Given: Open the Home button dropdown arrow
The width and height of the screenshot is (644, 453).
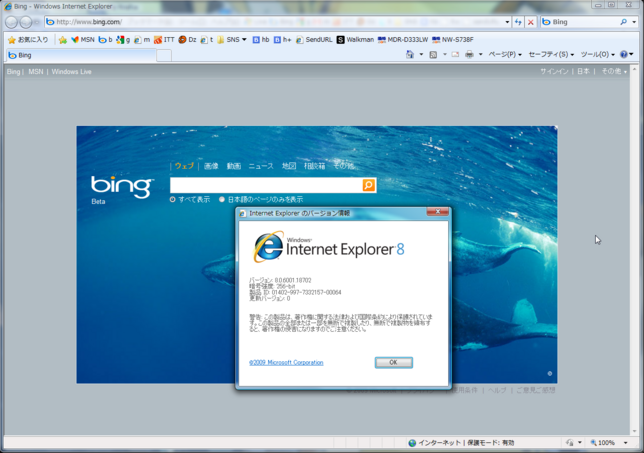Looking at the screenshot, I should coord(421,55).
